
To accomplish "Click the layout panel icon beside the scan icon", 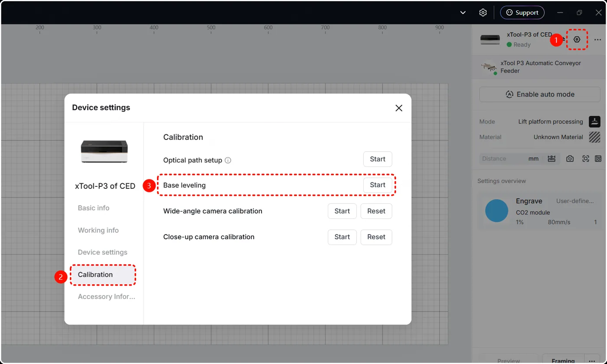I will [x=598, y=159].
